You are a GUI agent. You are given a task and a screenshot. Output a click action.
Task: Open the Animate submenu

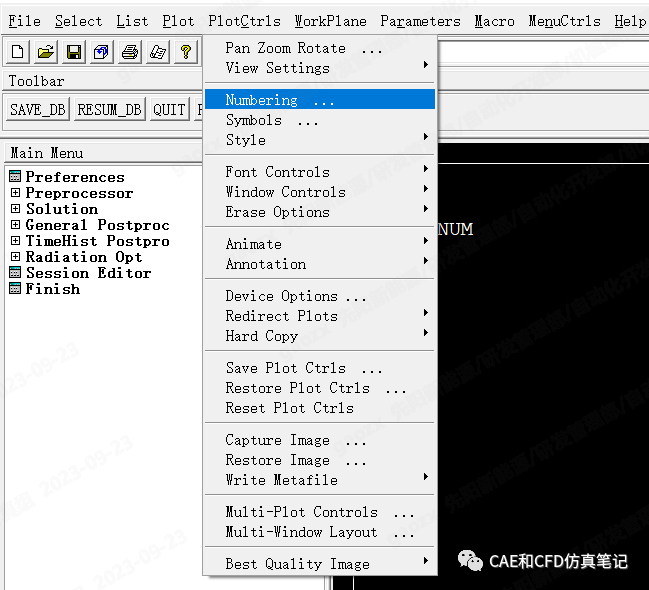pyautogui.click(x=320, y=244)
